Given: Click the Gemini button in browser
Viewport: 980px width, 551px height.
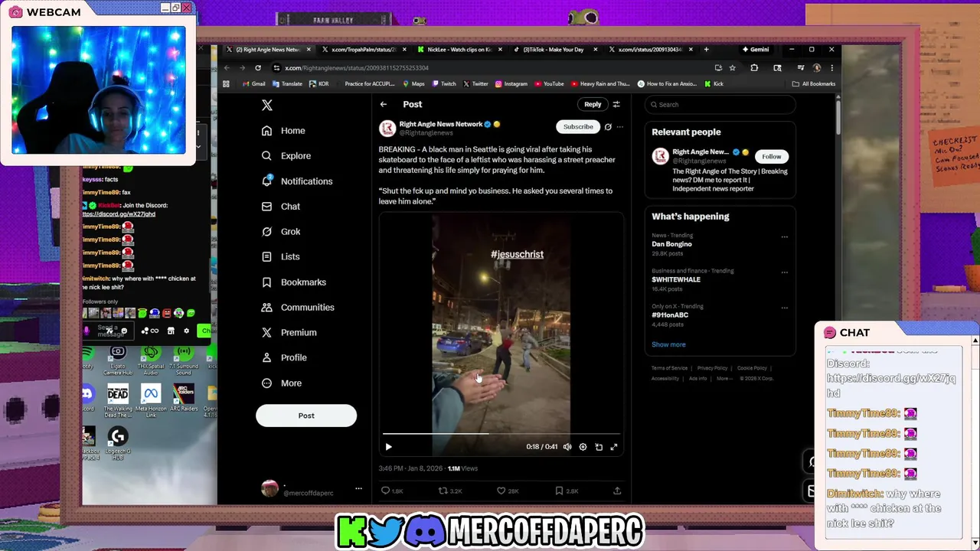Looking at the screenshot, I should coord(756,50).
